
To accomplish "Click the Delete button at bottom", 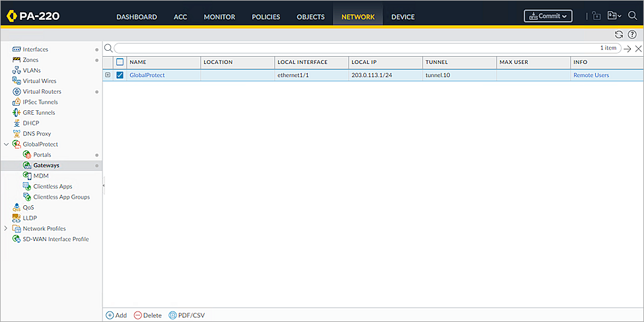I will (147, 315).
